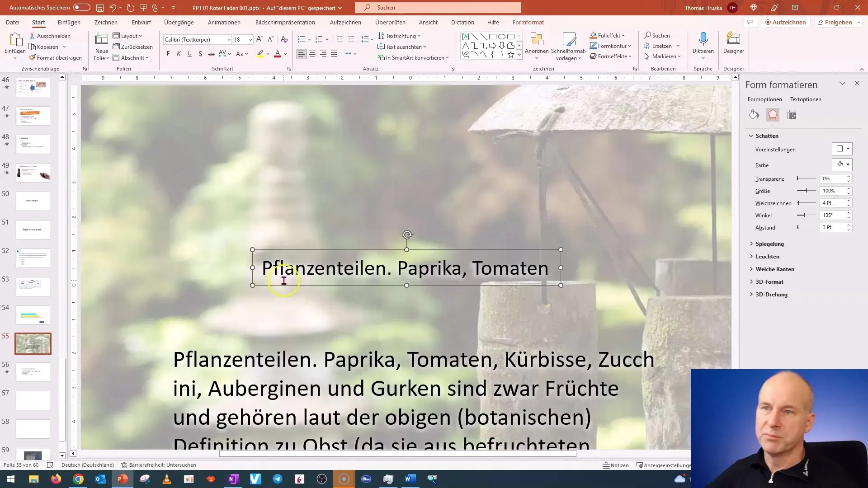The width and height of the screenshot is (868, 488).
Task: Toggle Automatisches Speichern switch
Action: pyautogui.click(x=81, y=8)
